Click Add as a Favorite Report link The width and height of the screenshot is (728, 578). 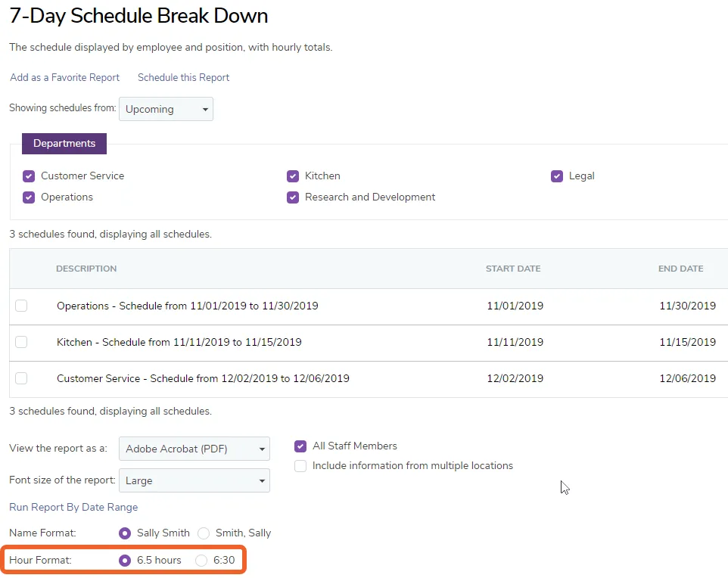coord(64,77)
